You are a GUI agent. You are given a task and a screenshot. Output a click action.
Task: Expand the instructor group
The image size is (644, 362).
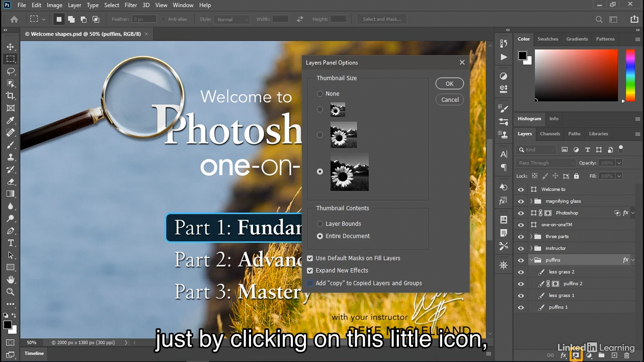pos(531,248)
